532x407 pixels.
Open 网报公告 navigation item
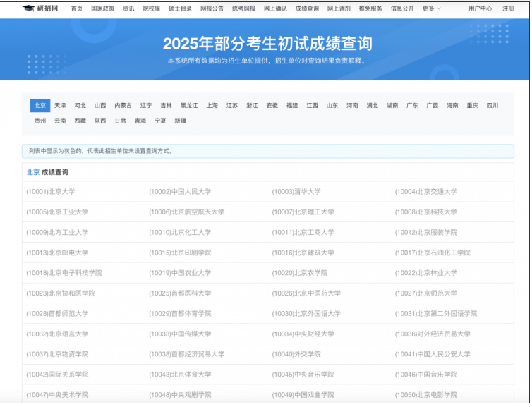212,8
